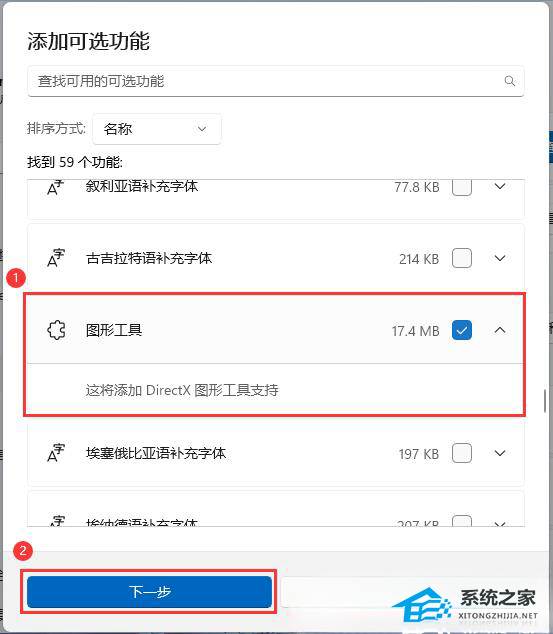Check the 古吉拉特语补充字体 checkbox
Viewport: 553px width, 634px height.
462,258
